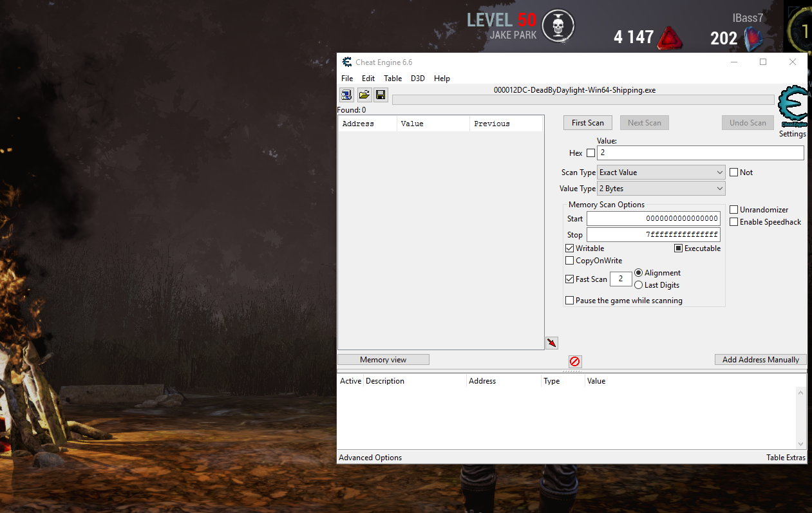Click the red no-entry clear list icon
The height and width of the screenshot is (513, 812).
tap(575, 362)
